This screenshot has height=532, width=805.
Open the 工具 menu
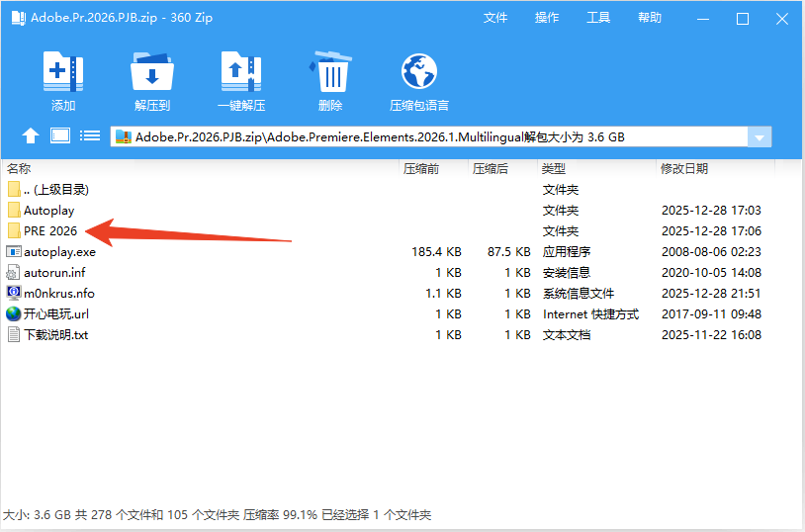[x=598, y=18]
